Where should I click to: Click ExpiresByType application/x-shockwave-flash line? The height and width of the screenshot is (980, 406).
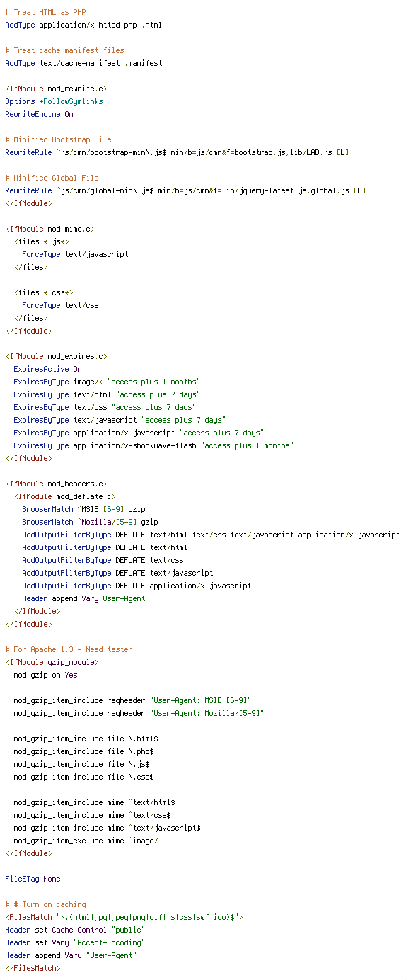click(x=153, y=445)
